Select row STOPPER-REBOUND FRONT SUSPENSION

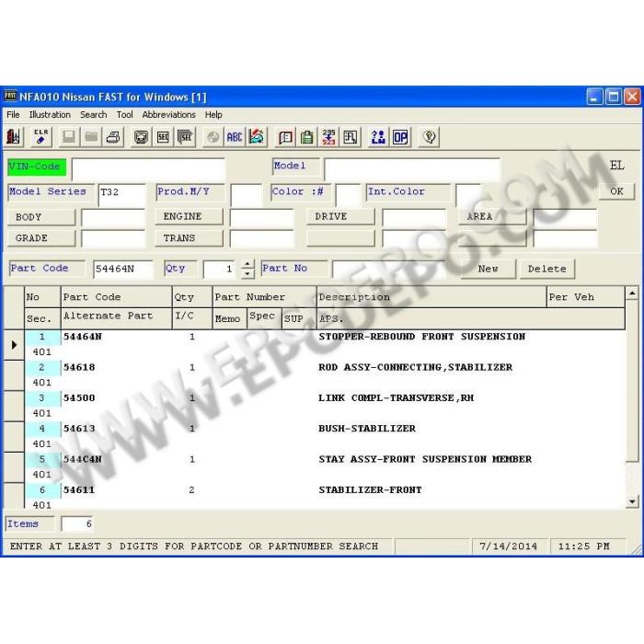coord(325,344)
